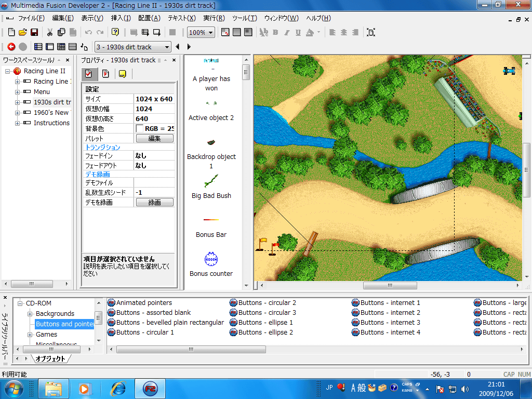Show the Settings properties tab icon
Image resolution: width=532 pixels, height=399 pixels.
click(x=89, y=74)
